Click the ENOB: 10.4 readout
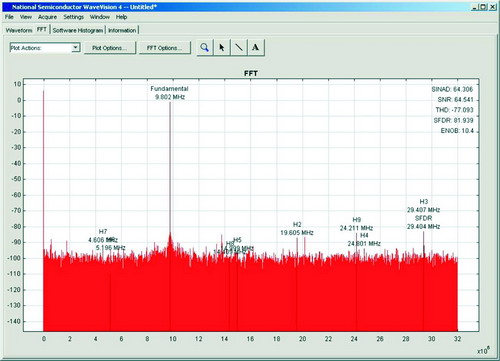Viewport: 500px width, 361px height. 457,130
